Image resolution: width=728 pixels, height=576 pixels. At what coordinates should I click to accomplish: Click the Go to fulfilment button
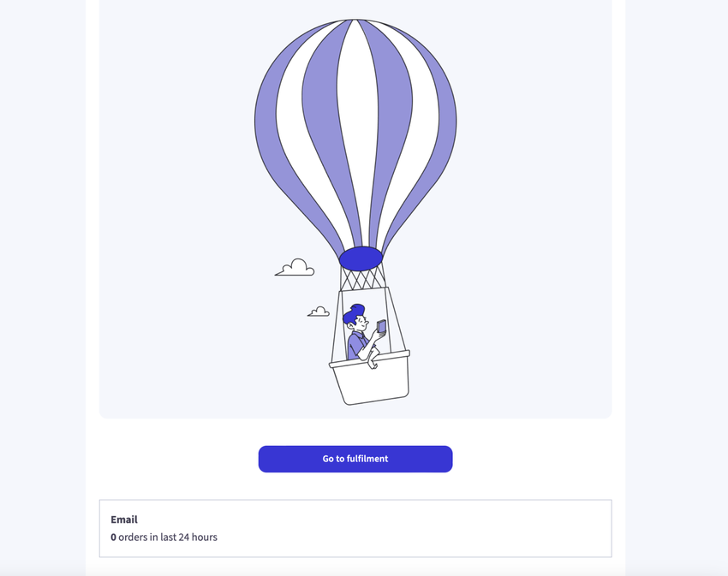pos(355,459)
